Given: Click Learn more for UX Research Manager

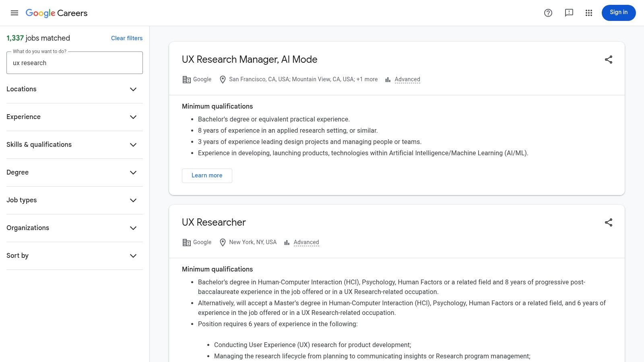Looking at the screenshot, I should (207, 176).
